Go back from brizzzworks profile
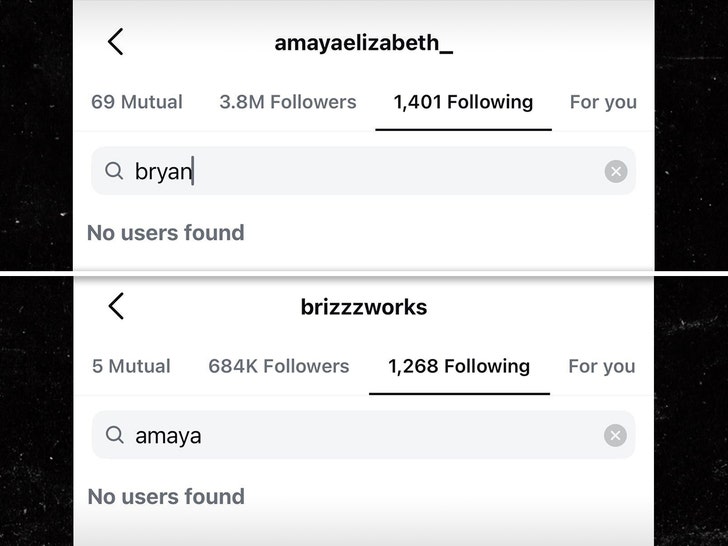728x546 pixels. (x=116, y=306)
